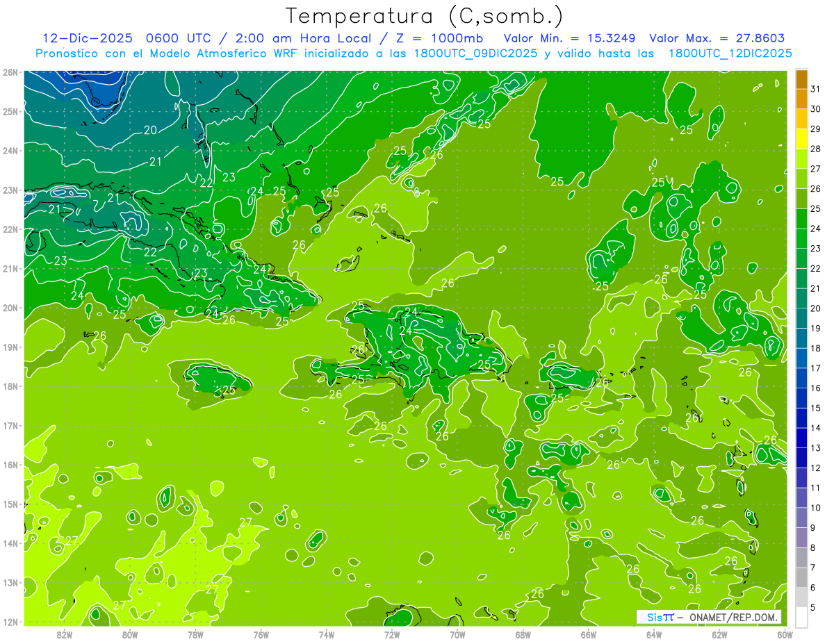Click the '19N' latitude axis label
Viewport: 834px width, 644px height.
click(10, 347)
